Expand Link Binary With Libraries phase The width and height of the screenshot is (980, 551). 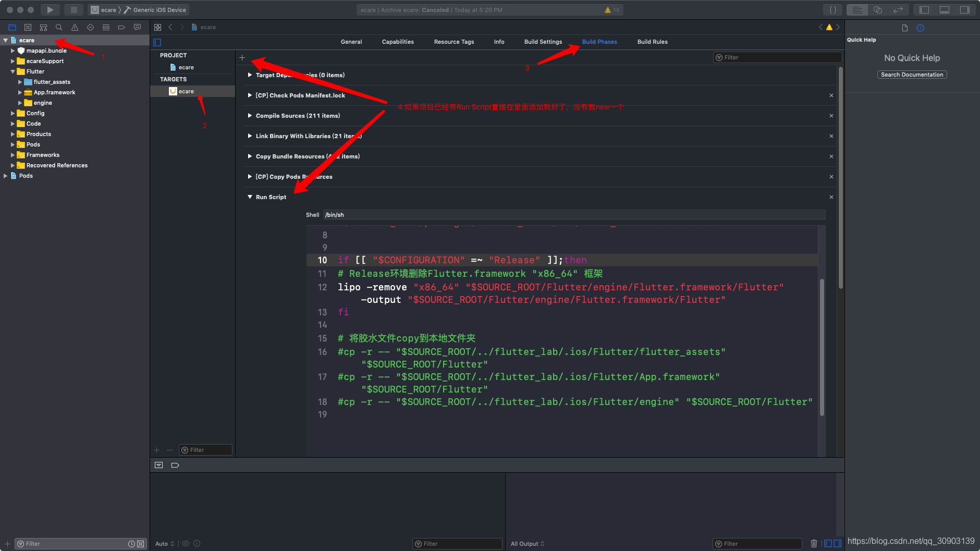coord(250,136)
